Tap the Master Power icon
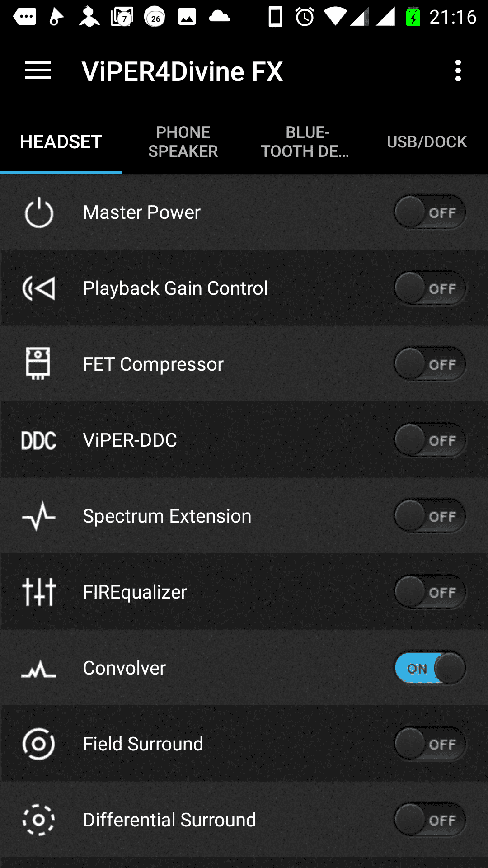 [x=39, y=212]
